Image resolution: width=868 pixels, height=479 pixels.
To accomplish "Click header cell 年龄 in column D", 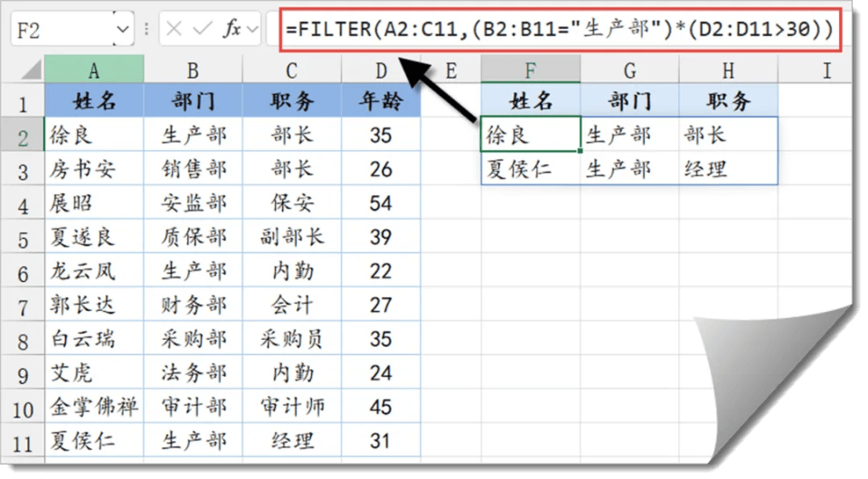I will point(381,100).
